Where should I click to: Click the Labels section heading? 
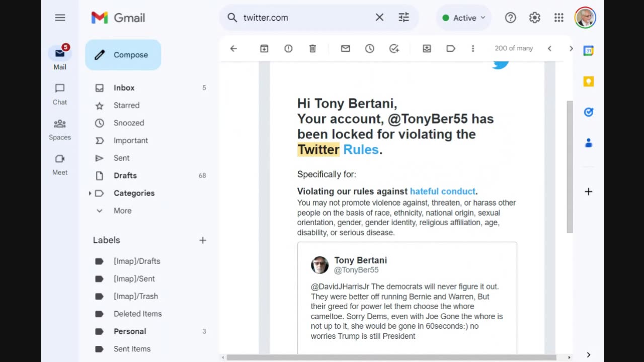click(x=107, y=240)
